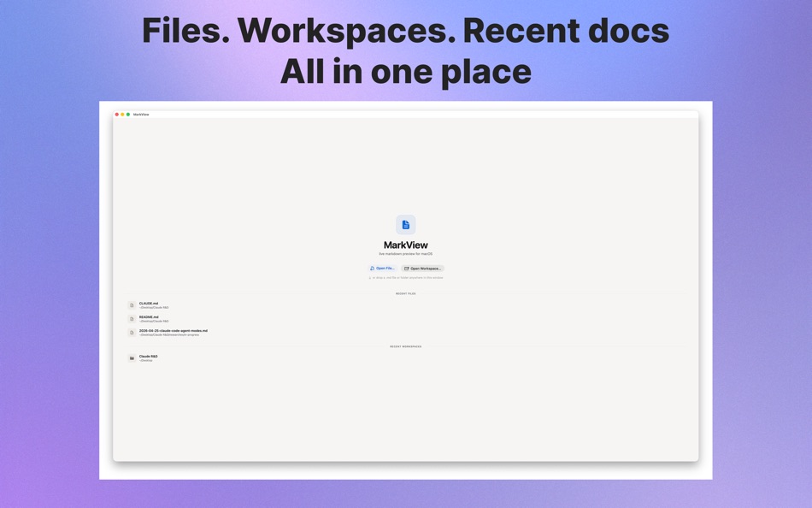Click the folder icon beside Claude R&D
Image resolution: width=812 pixels, height=508 pixels.
pos(132,358)
